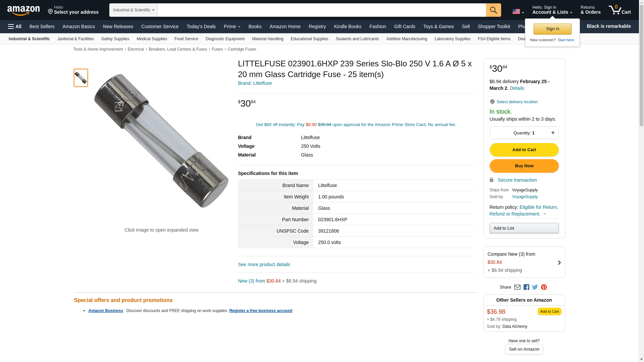Increase quantity with the plus stepper
The width and height of the screenshot is (644, 362).
[553, 133]
